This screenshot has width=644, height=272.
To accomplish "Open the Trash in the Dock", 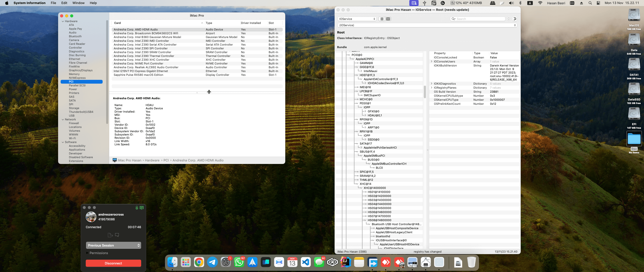I will coord(471,262).
